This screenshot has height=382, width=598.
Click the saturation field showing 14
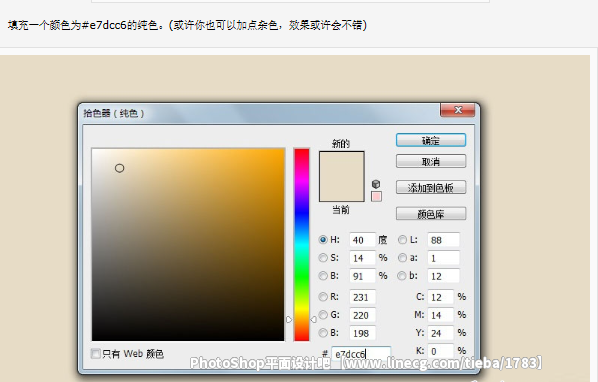(x=362, y=258)
